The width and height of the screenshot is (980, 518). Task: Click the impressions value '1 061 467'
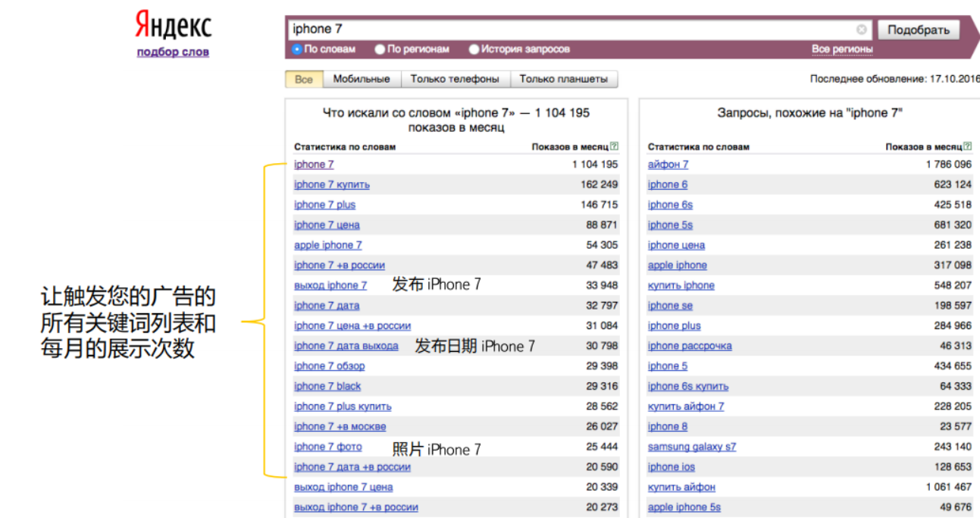click(x=948, y=487)
